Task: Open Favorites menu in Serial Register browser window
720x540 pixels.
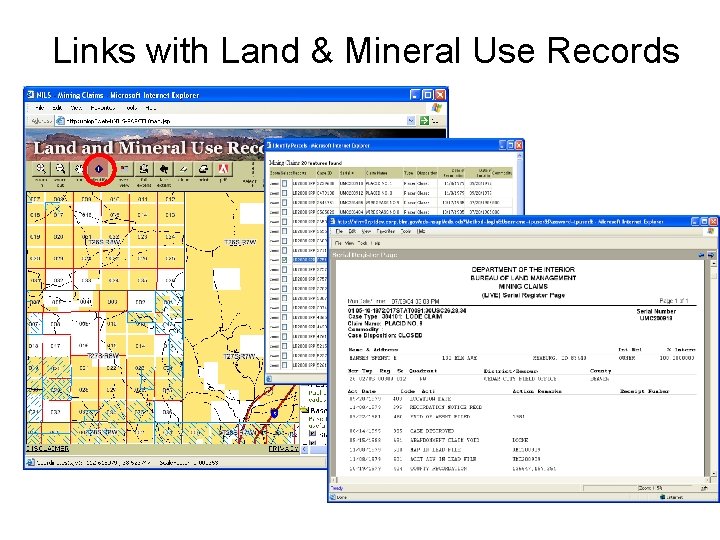Action: [x=386, y=231]
